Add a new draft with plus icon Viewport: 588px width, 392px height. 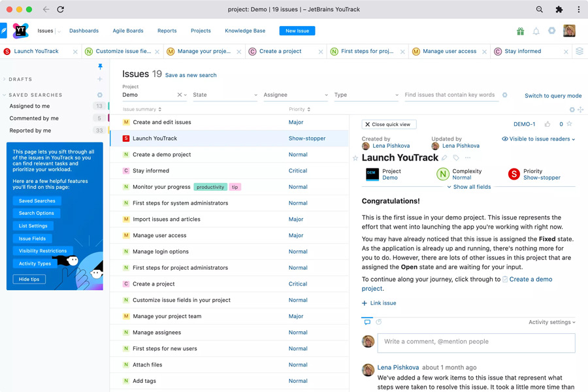point(100,79)
